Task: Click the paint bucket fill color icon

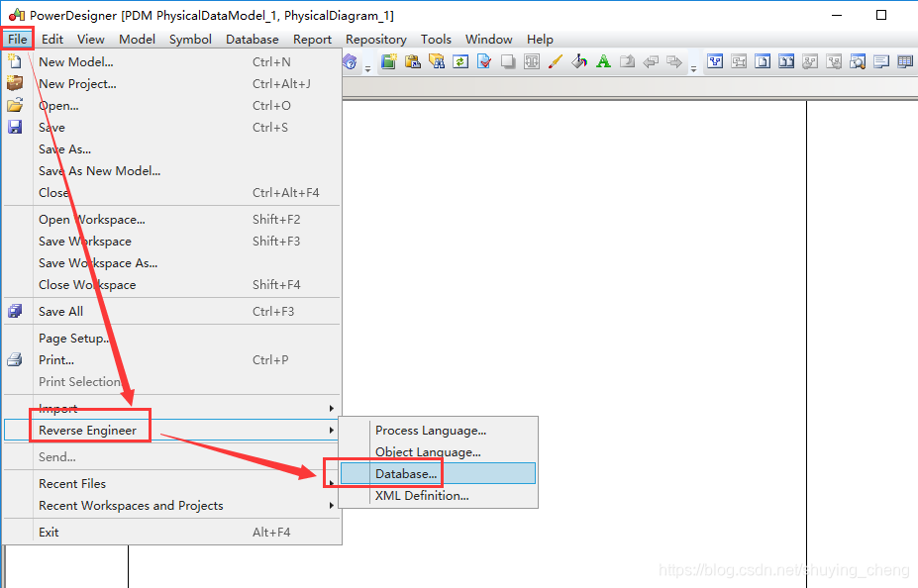Action: tap(579, 61)
